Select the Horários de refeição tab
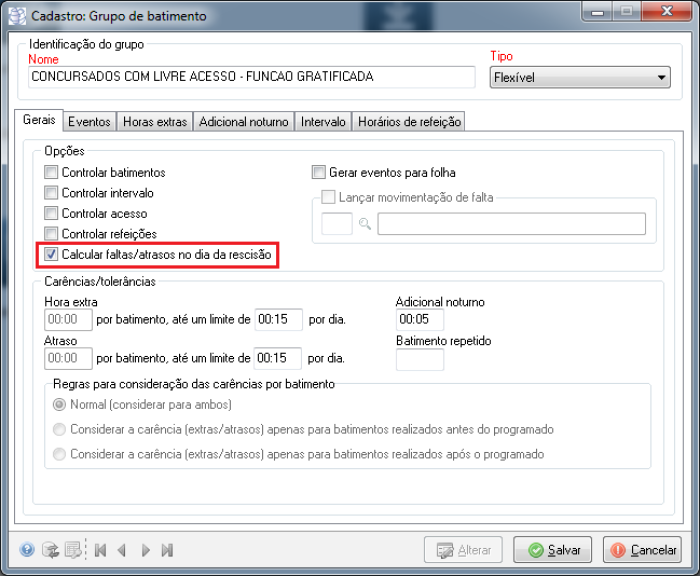The width and height of the screenshot is (700, 576). pos(408,122)
